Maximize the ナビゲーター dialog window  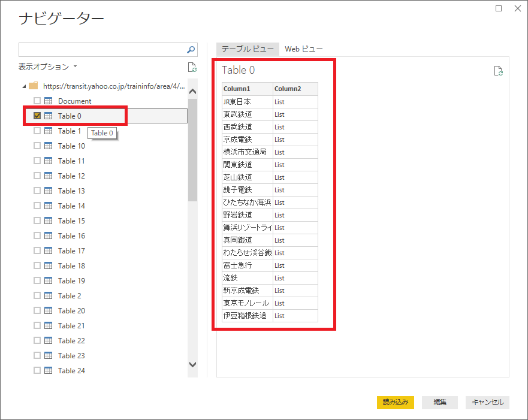click(499, 8)
